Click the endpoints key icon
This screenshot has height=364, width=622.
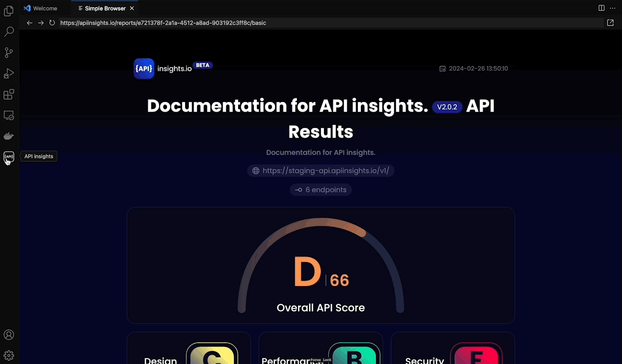pyautogui.click(x=299, y=190)
